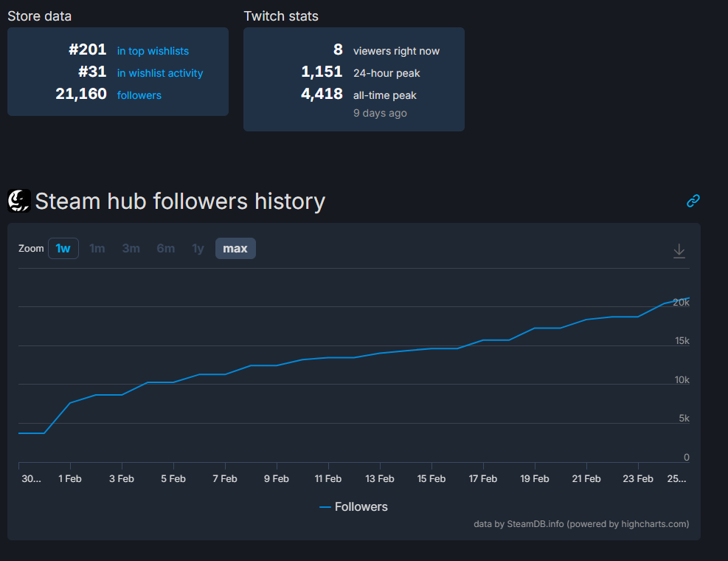This screenshot has height=561, width=728.
Task: Click the 1,151 24-hour peak value
Action: pos(322,72)
